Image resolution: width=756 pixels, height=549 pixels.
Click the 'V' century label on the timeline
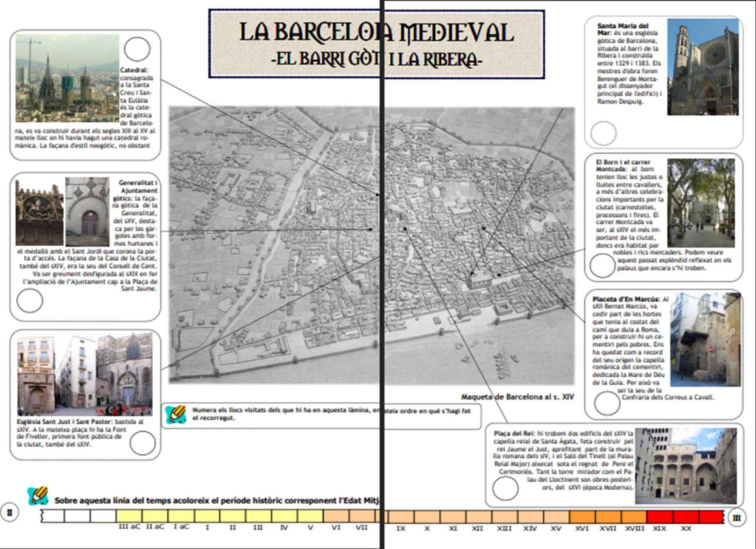[x=310, y=527]
